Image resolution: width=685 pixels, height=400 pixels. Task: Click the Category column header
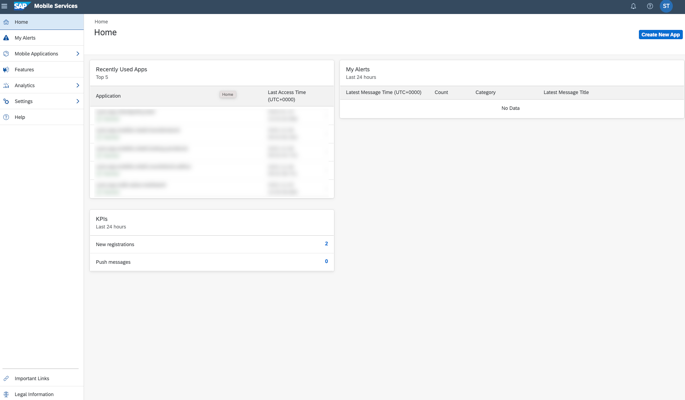[x=485, y=92]
